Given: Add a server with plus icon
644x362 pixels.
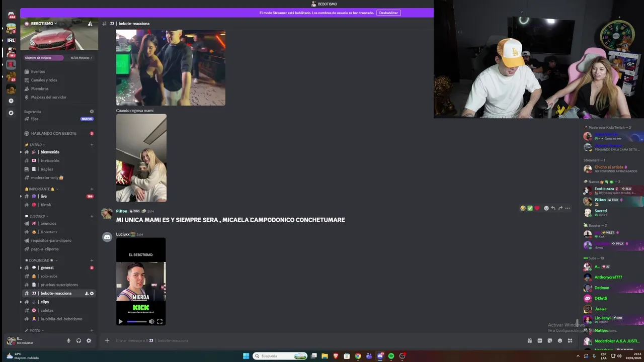Looking at the screenshot, I should (x=11, y=101).
